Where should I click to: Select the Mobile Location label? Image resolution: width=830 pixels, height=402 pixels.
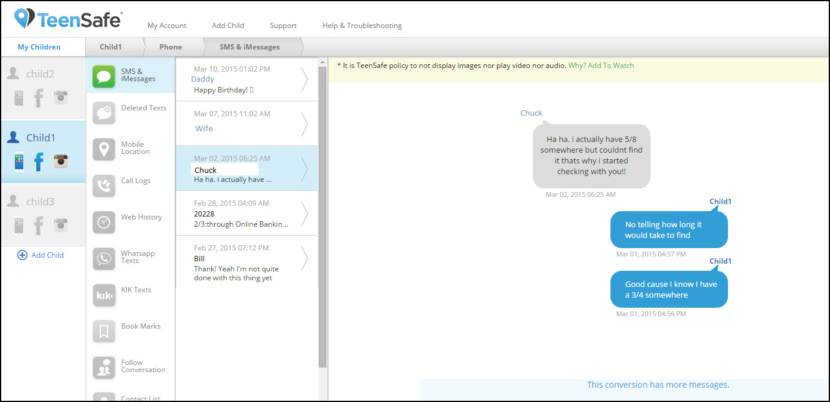136,147
